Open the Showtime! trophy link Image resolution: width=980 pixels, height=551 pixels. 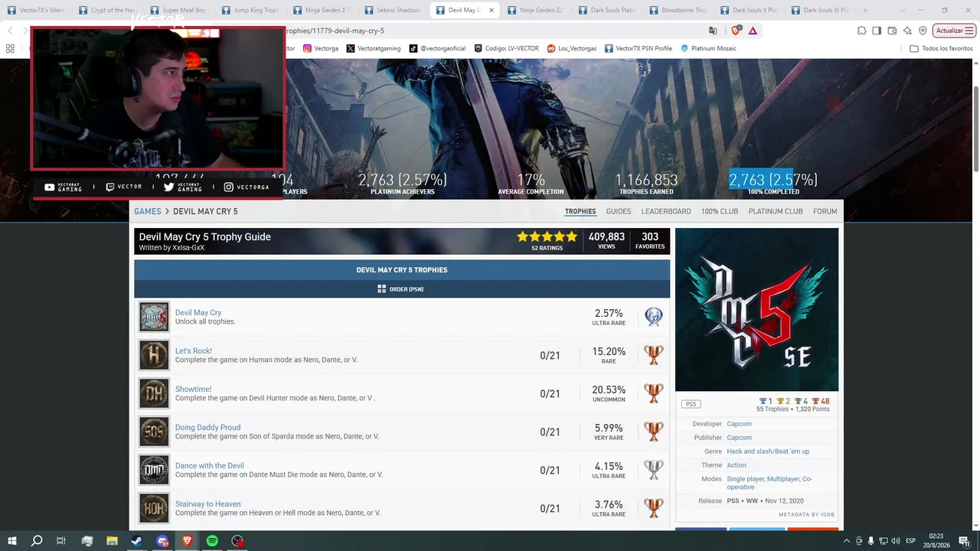point(193,390)
